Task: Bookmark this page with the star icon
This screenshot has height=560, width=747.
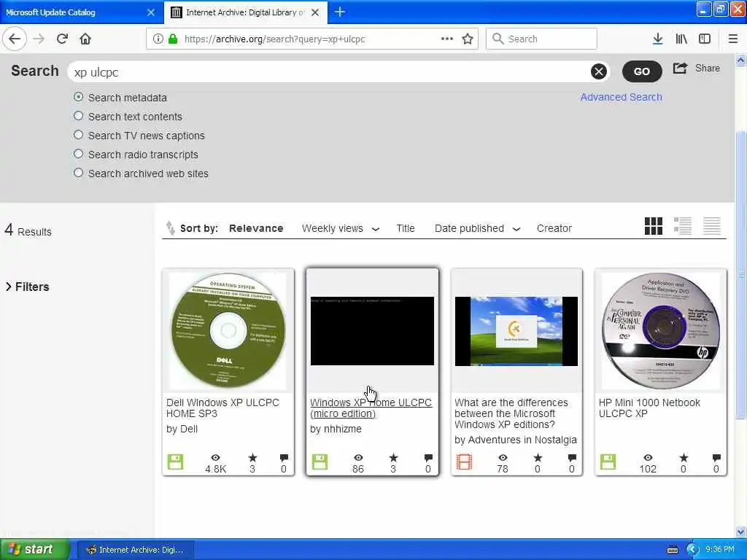Action: coord(468,39)
